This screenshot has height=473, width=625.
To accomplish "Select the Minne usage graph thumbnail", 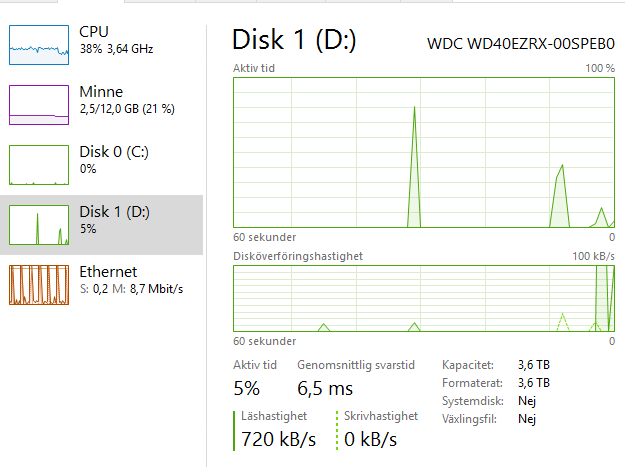I will [37, 105].
